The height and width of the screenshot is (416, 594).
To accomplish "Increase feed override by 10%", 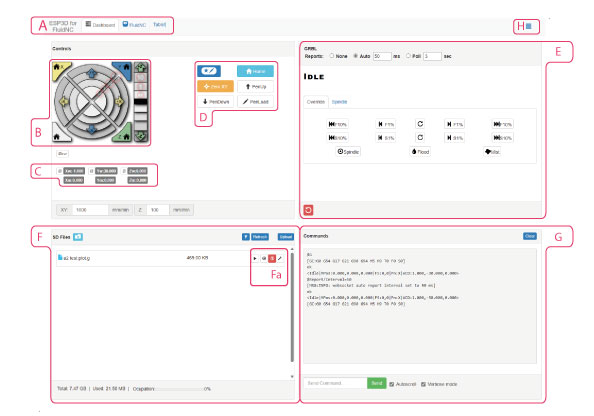I will click(x=502, y=124).
